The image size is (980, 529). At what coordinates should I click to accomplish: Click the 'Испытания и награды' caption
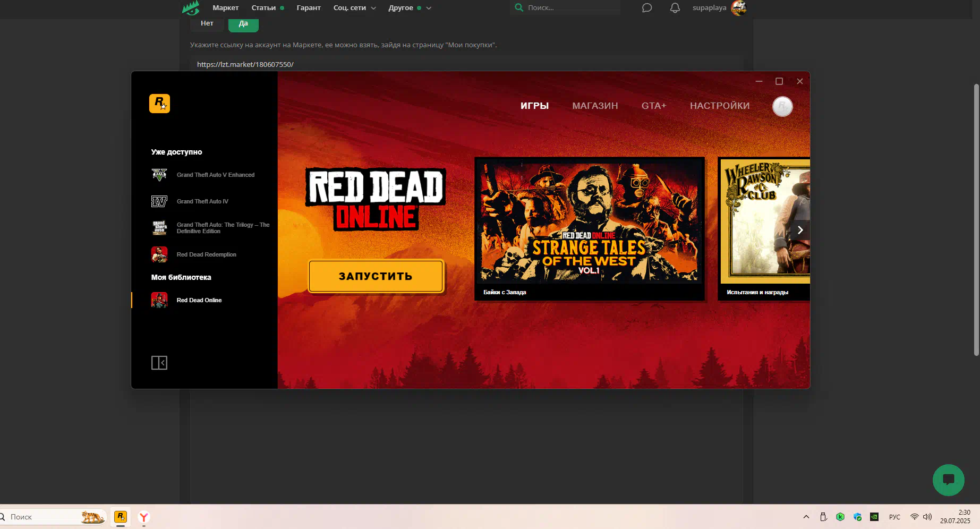(757, 292)
